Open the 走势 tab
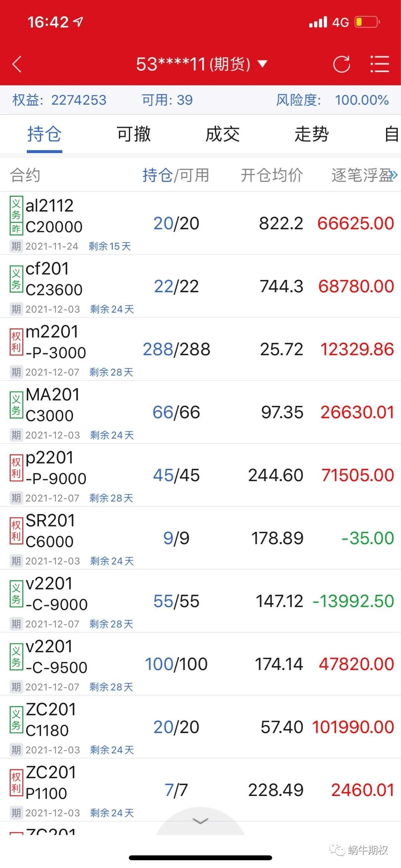 click(312, 134)
